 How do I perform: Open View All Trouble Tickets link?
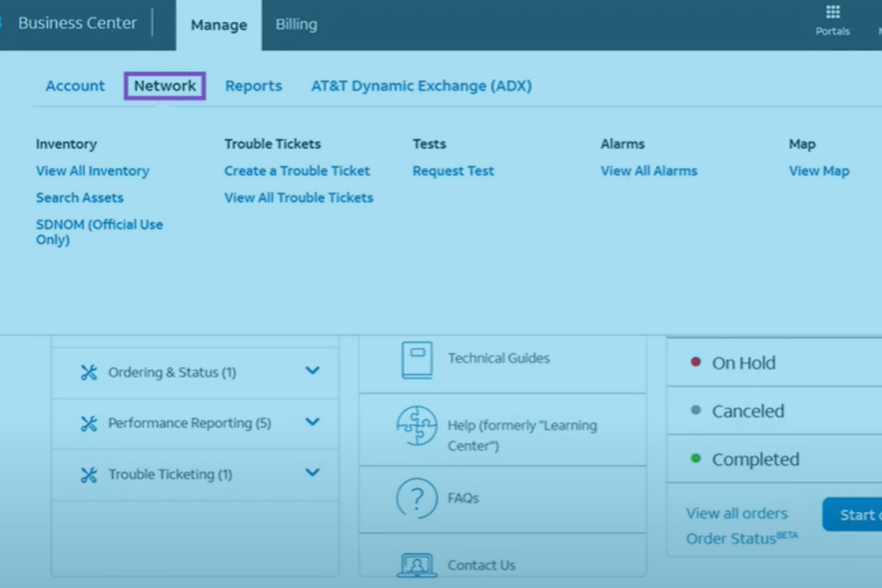(298, 198)
